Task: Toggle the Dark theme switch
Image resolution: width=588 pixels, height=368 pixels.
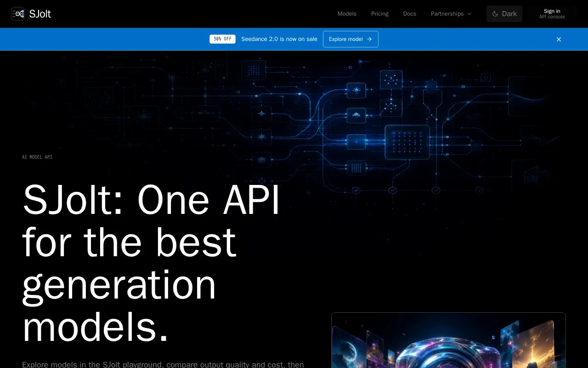Action: click(x=504, y=14)
